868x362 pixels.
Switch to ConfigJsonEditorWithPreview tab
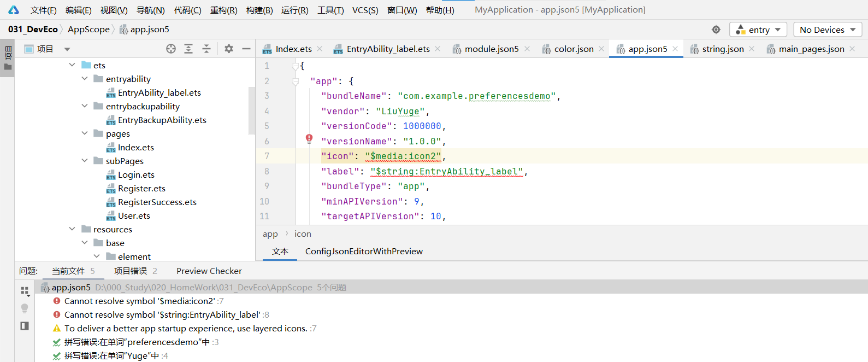[x=364, y=252]
